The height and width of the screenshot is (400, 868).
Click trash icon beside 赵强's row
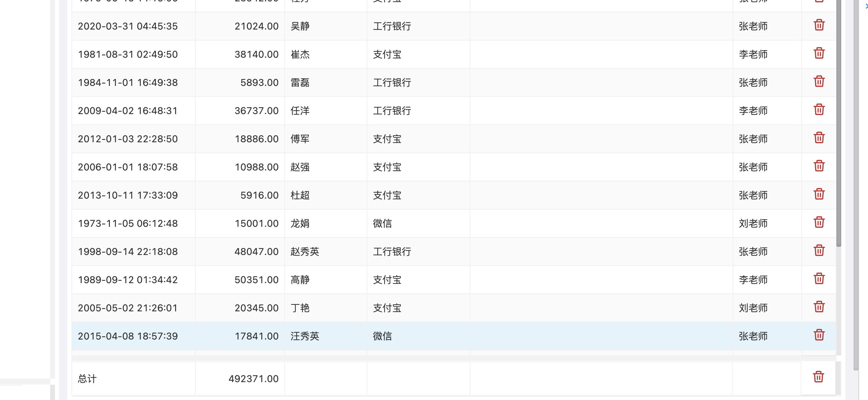coord(820,166)
